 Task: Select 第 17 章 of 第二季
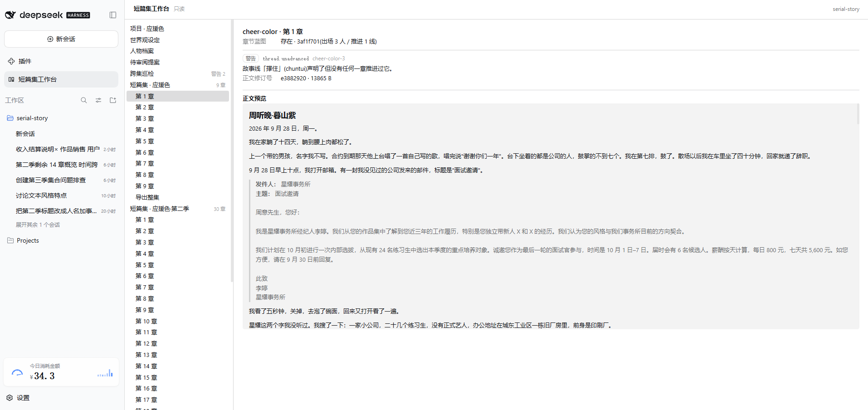point(178,400)
